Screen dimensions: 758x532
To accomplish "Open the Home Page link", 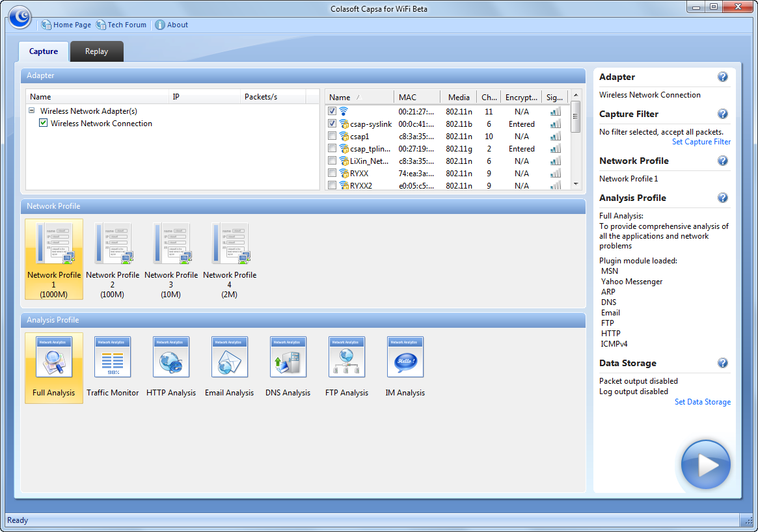I will click(66, 25).
